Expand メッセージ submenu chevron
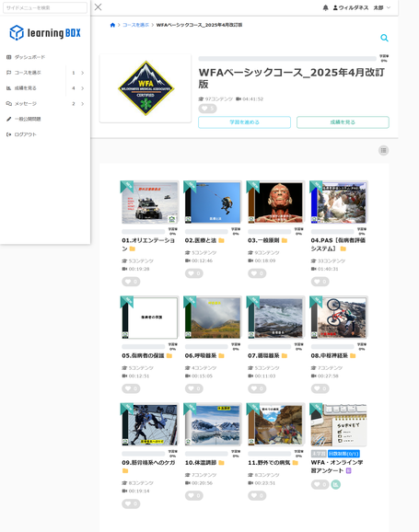Screen dimensions: 419x532 pyautogui.click(x=82, y=103)
